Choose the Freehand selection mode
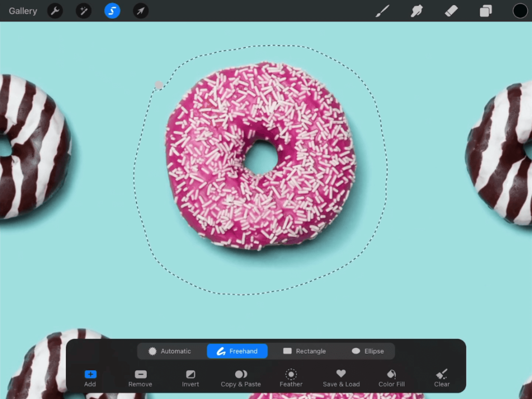The height and width of the screenshot is (399, 532). (237, 351)
